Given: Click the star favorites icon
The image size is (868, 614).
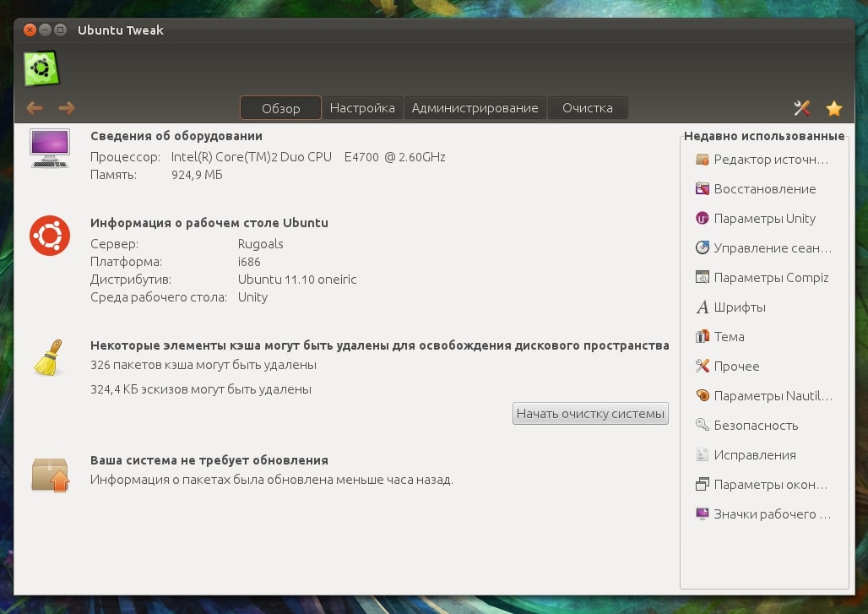Looking at the screenshot, I should tap(833, 108).
